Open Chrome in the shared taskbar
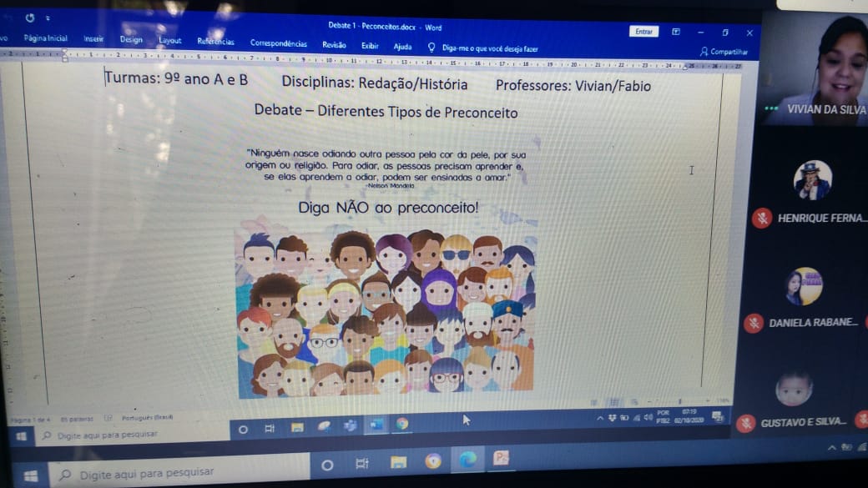This screenshot has height=488, width=868. click(x=402, y=424)
